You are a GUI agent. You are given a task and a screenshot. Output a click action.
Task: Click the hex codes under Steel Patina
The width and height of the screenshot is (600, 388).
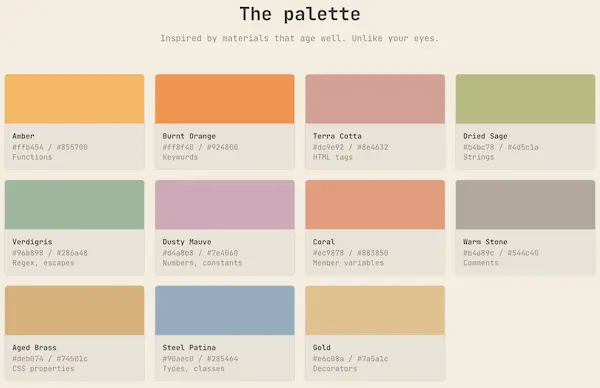tap(200, 359)
